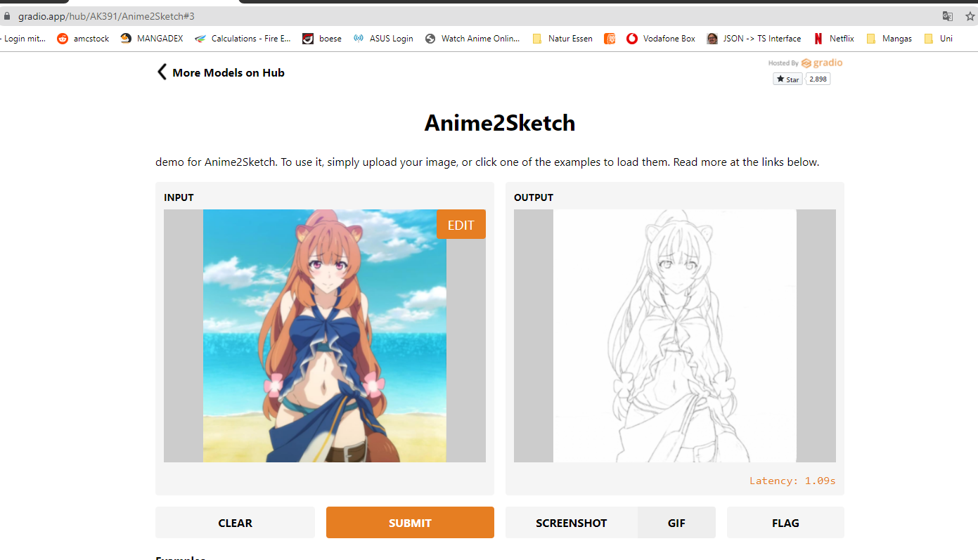The height and width of the screenshot is (560, 978).
Task: Open the ASUS Login bookmark
Action: (383, 39)
